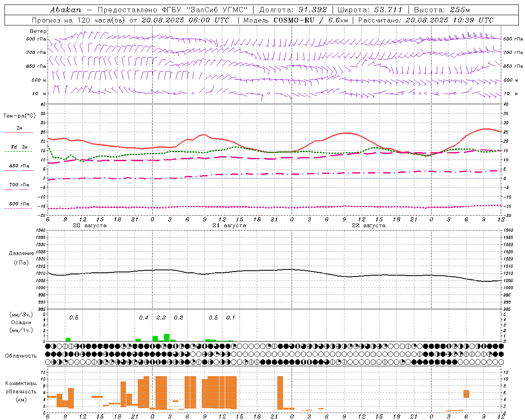Click the 700 гПа temperature legend entry
The image size is (525, 420).
click(19, 185)
